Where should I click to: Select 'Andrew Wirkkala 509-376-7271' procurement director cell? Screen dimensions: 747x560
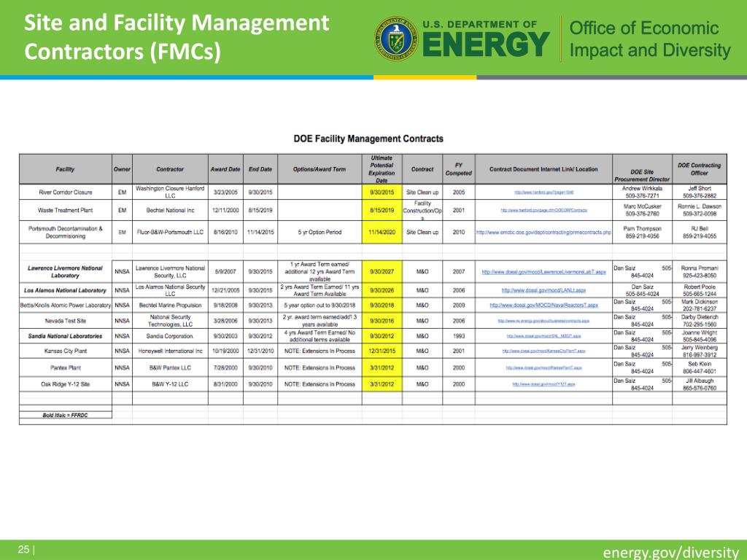[x=642, y=192]
